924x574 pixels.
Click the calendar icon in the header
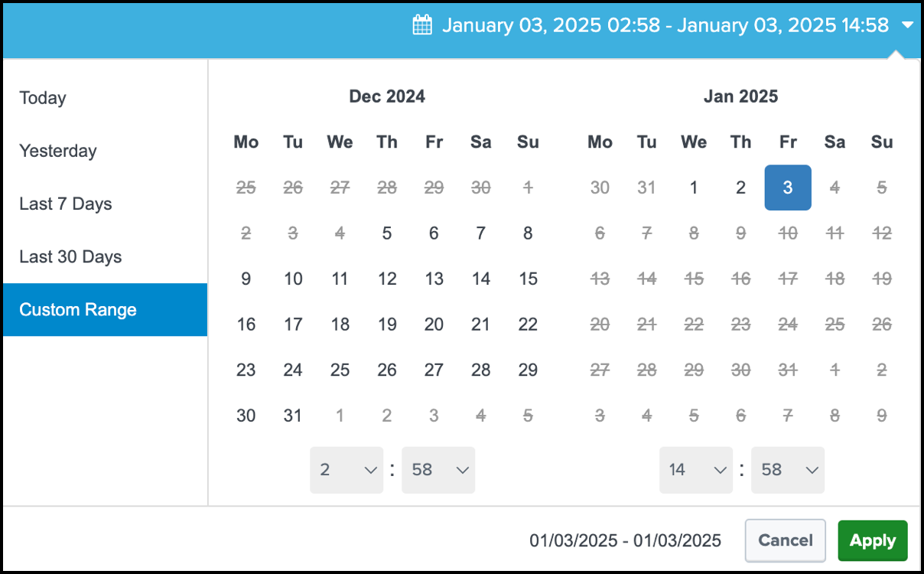[421, 24]
